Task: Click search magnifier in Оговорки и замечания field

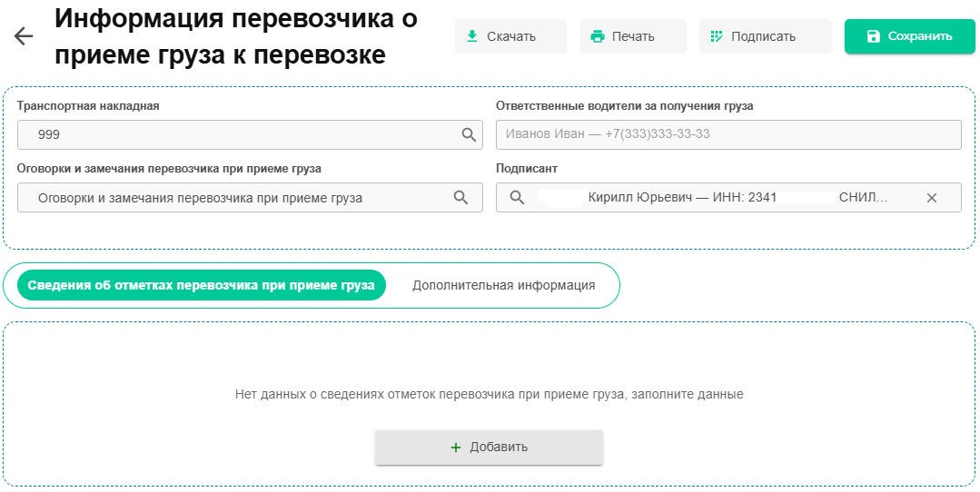Action: point(460,197)
